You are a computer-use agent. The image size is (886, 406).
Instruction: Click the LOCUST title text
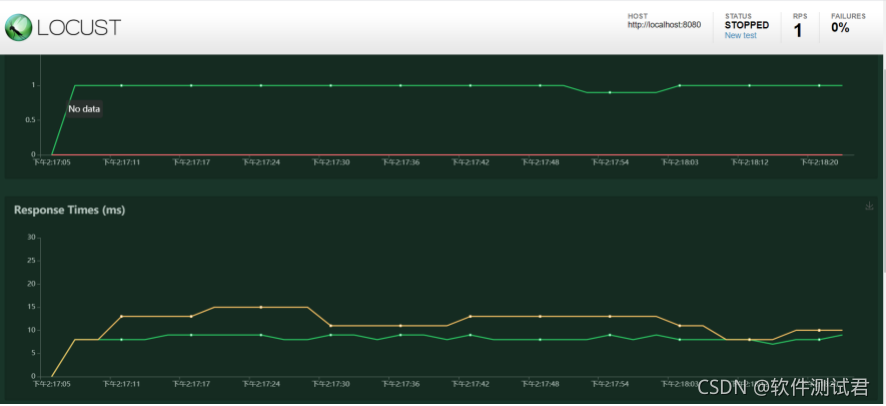(x=79, y=28)
